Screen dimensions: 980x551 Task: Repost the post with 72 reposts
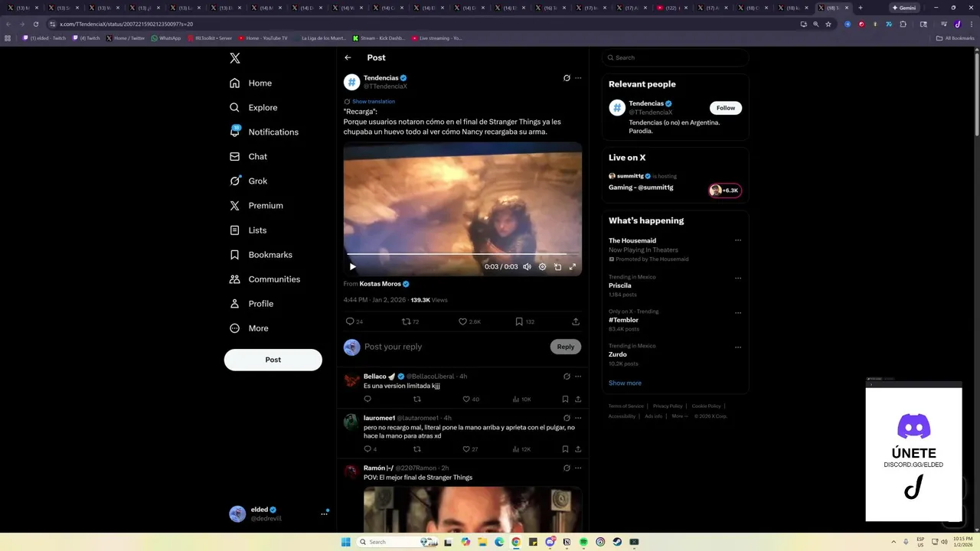coord(410,321)
